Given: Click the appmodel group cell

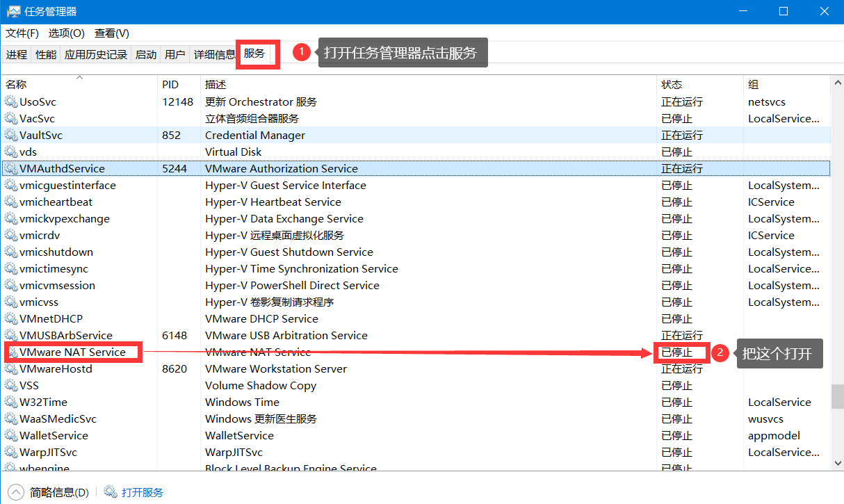Looking at the screenshot, I should tap(774, 435).
